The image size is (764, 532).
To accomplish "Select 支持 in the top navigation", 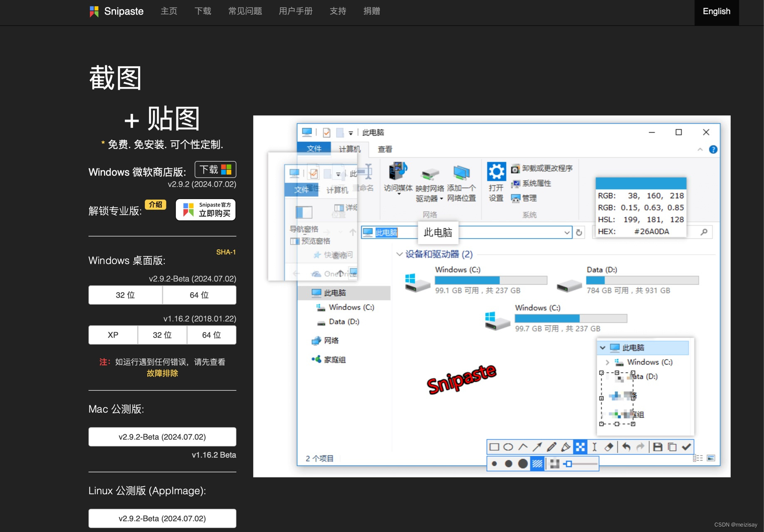I will [x=338, y=11].
